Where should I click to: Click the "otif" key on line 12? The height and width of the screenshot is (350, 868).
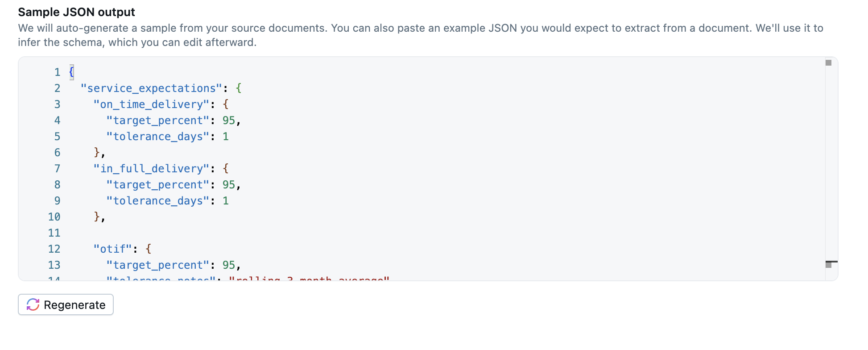click(113, 249)
